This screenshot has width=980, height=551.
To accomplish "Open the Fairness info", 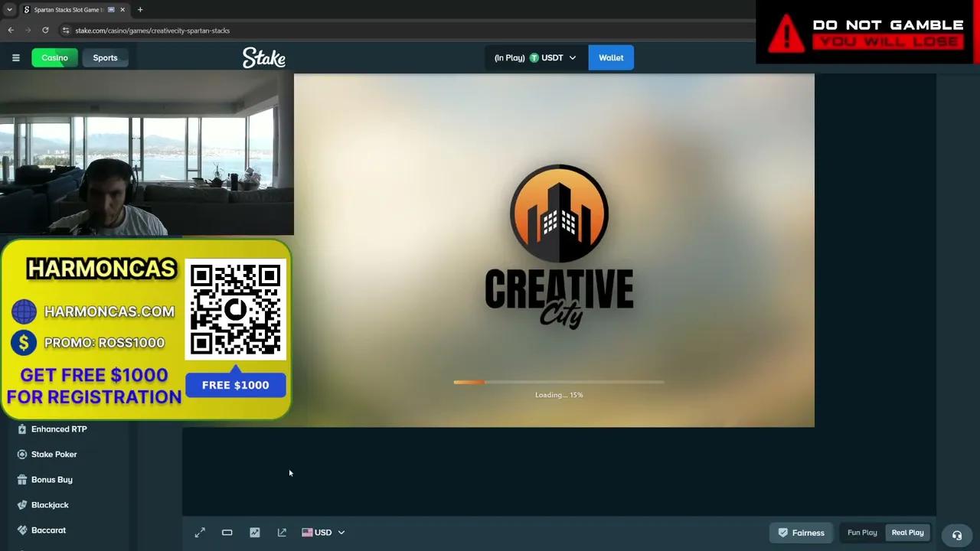I will coord(802,533).
